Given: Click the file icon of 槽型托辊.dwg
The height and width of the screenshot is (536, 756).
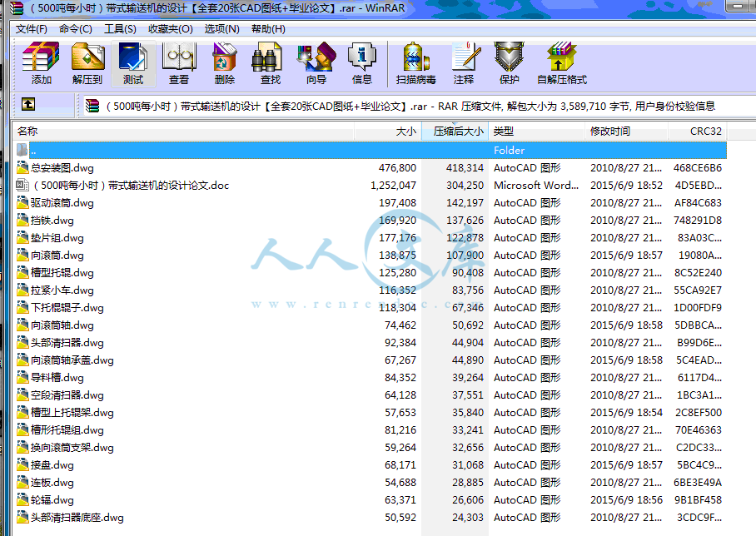Looking at the screenshot, I should (x=22, y=272).
